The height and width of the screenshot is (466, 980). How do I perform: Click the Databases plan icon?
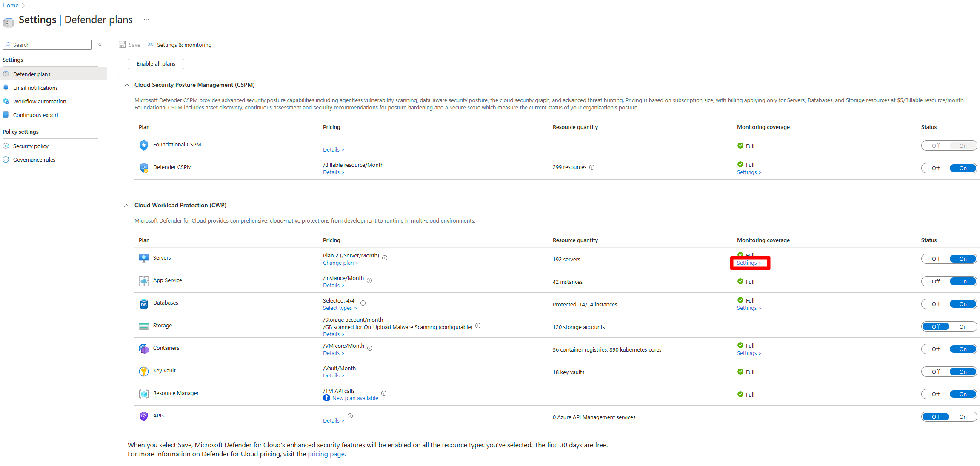[144, 303]
